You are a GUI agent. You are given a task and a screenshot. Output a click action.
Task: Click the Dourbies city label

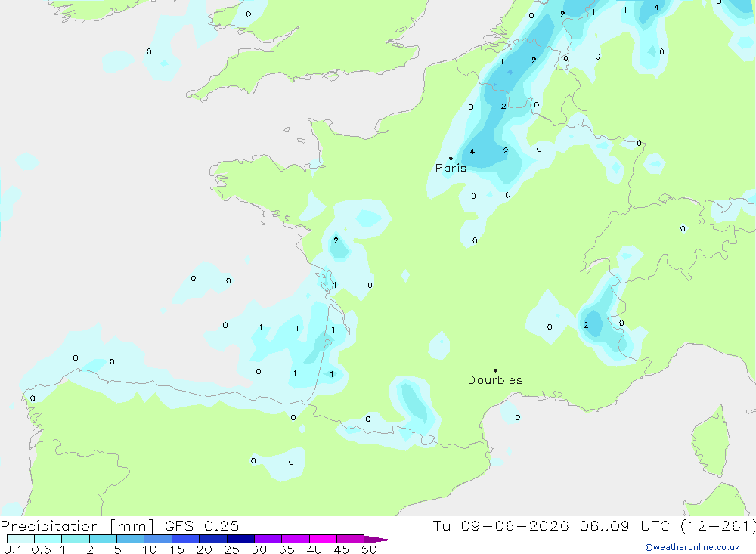(x=495, y=380)
